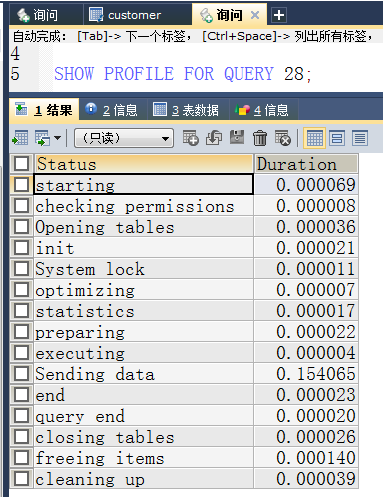Switch to the first 询问 query tab
This screenshot has height=497, width=383.
pos(46,15)
